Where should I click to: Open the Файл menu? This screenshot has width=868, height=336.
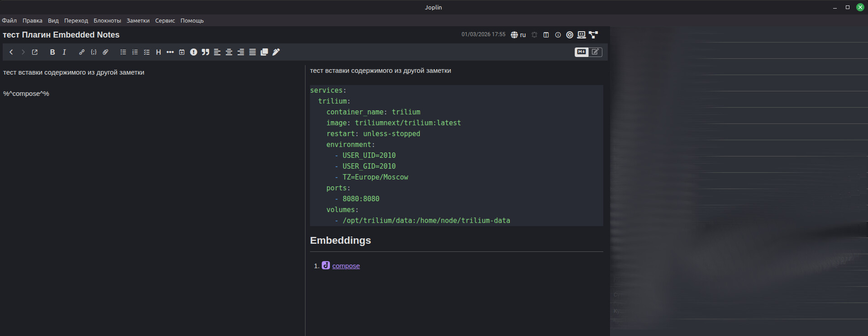tap(9, 20)
